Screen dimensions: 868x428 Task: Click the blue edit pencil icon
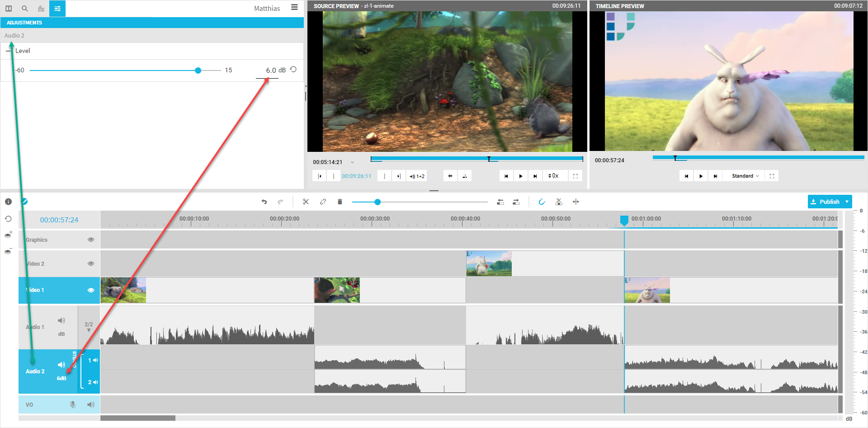tap(24, 202)
